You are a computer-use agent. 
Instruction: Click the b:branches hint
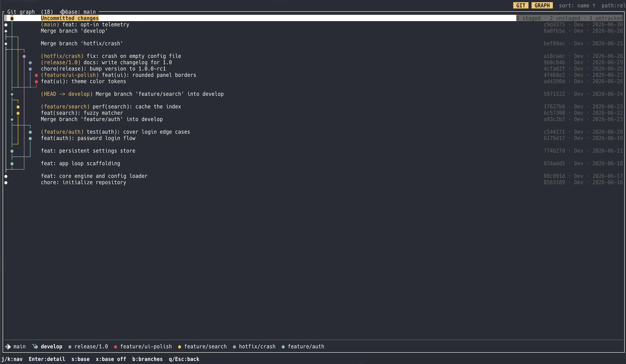point(148,359)
